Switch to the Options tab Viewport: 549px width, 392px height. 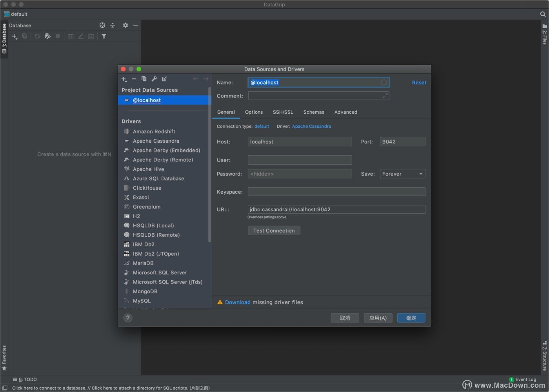254,112
